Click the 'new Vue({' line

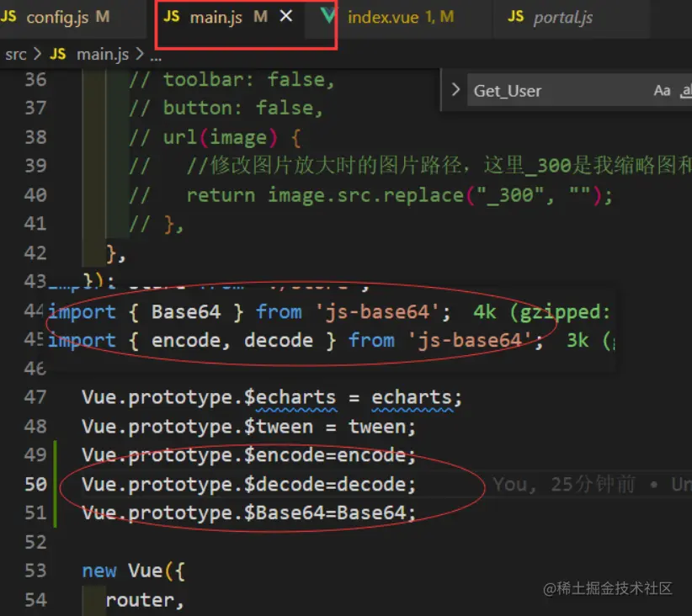pos(133,571)
